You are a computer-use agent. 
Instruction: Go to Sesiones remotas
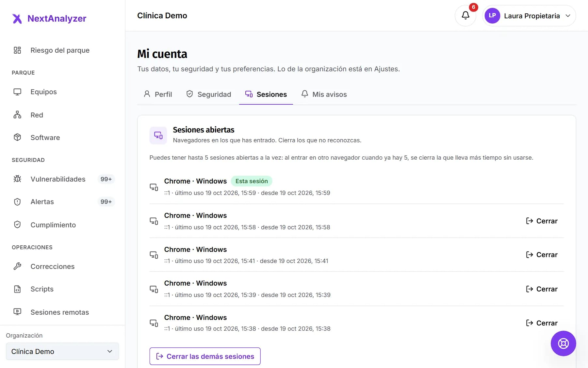click(x=62, y=312)
